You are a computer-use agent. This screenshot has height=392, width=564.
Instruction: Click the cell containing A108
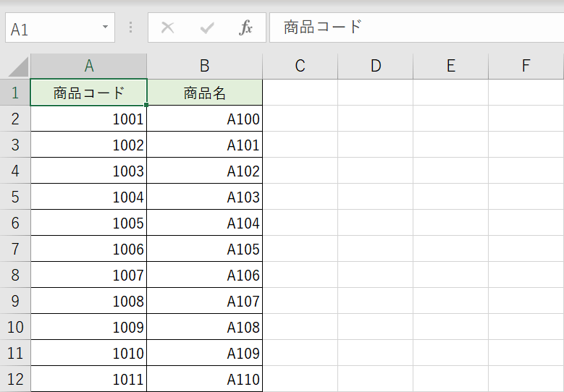205,327
